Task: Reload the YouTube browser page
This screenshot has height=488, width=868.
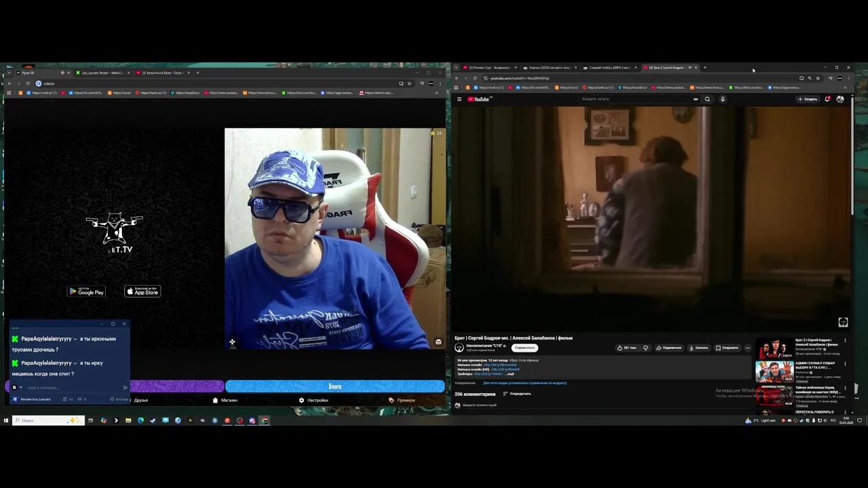Action: coord(475,78)
